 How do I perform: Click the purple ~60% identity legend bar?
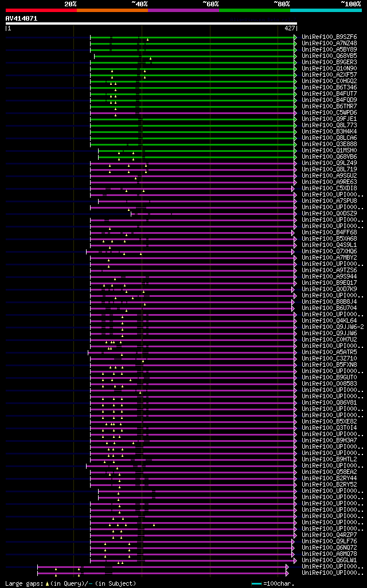coord(183,10)
